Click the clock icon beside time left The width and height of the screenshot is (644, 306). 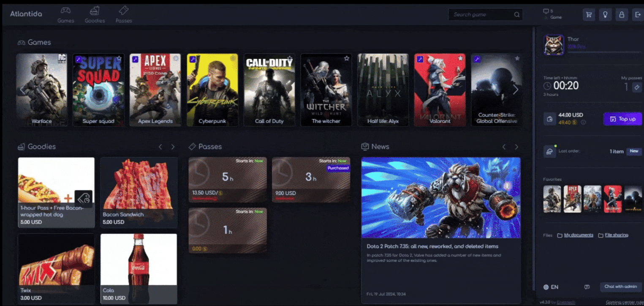click(547, 86)
